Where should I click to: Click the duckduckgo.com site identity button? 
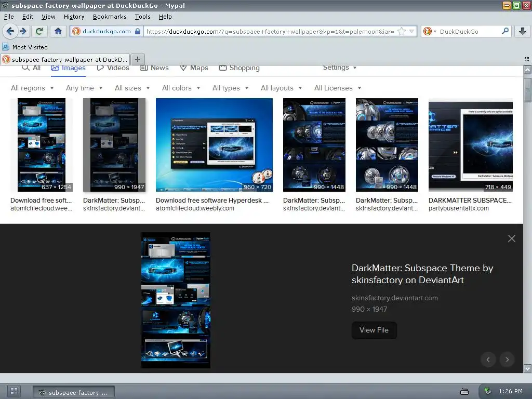(x=106, y=31)
